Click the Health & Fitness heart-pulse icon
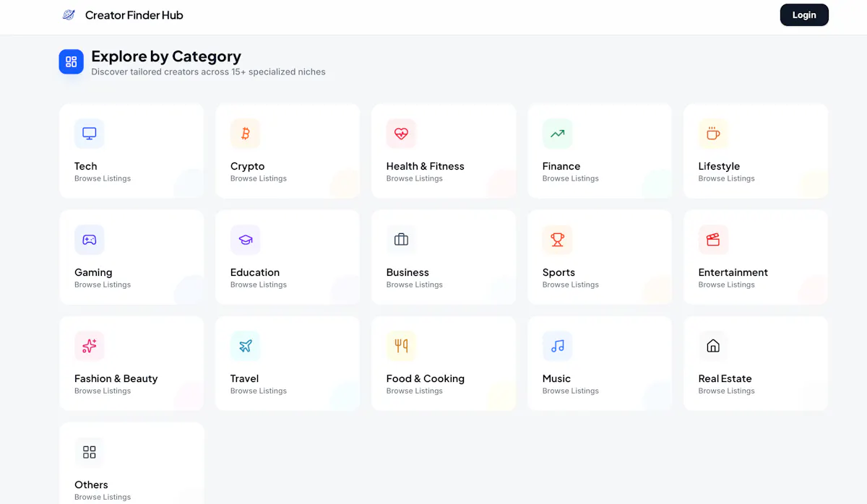Screen dimensions: 867x504 tap(402, 134)
